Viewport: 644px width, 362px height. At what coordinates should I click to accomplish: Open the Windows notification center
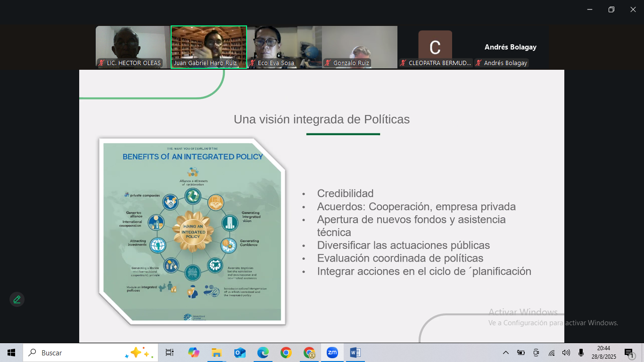point(629,353)
